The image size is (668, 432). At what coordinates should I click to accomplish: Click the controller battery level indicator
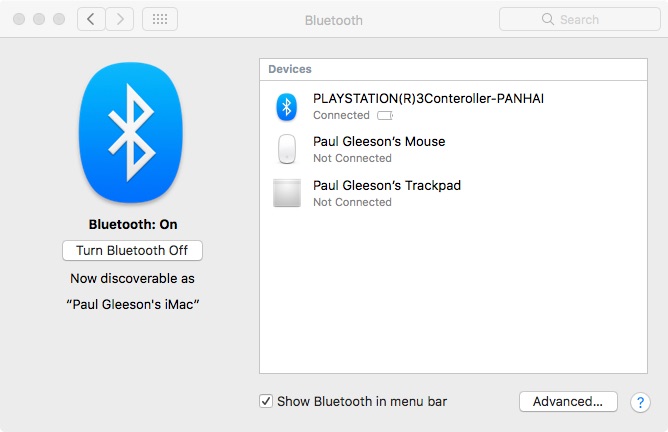coord(385,115)
